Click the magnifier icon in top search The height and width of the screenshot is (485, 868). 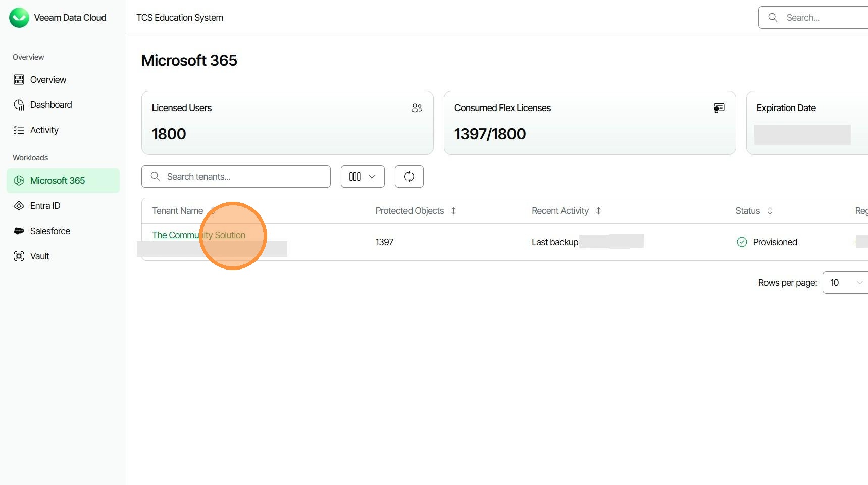pos(773,18)
